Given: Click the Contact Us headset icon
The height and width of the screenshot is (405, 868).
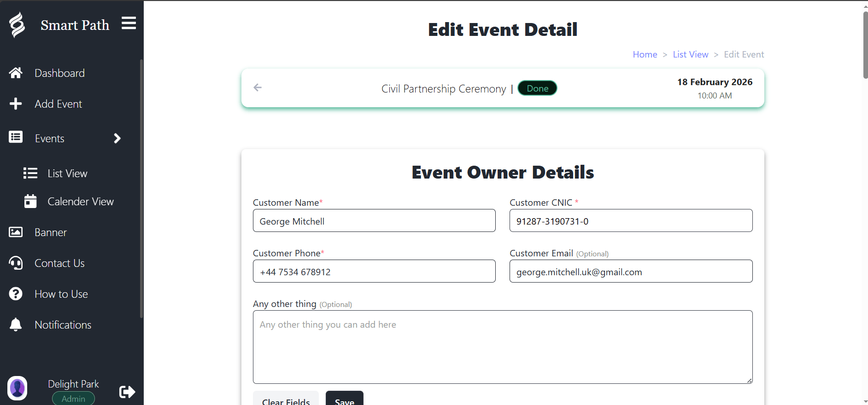Looking at the screenshot, I should pyautogui.click(x=16, y=263).
